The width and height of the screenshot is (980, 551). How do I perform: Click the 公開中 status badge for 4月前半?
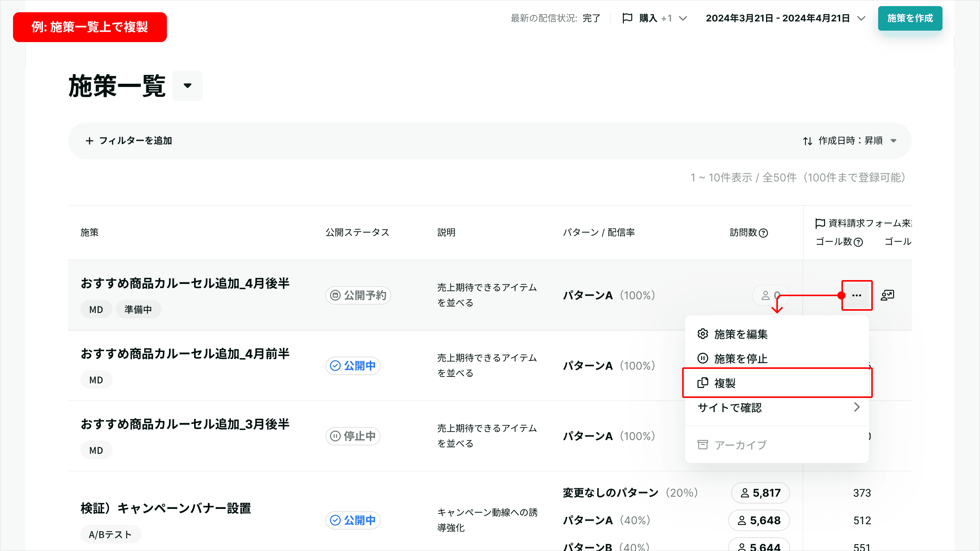pyautogui.click(x=353, y=365)
